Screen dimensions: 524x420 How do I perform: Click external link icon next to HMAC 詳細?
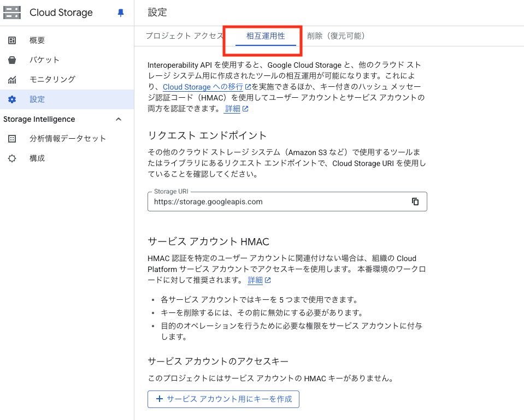[268, 280]
